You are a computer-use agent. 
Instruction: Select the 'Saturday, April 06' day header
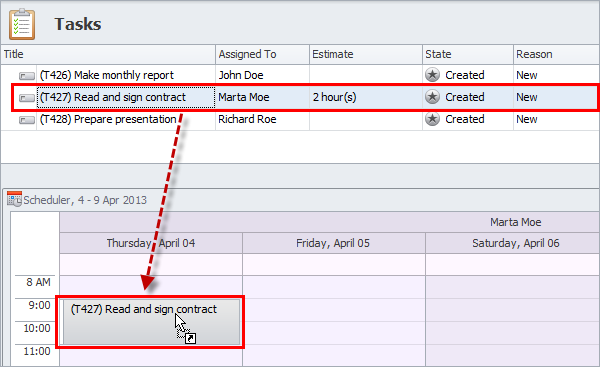coord(513,243)
